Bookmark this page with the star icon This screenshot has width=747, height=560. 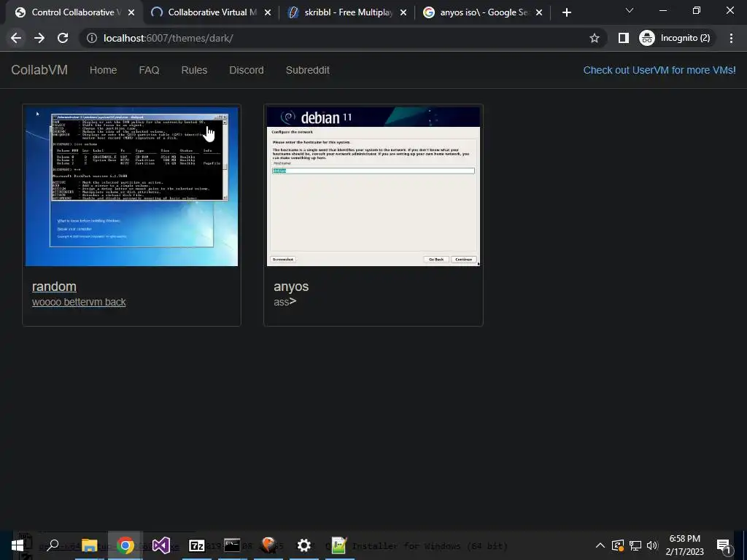(x=594, y=38)
